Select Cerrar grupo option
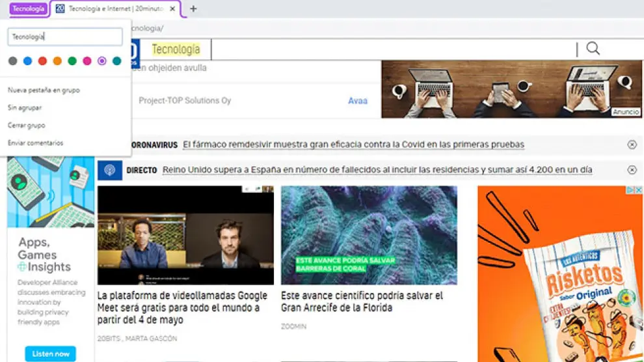The image size is (644, 362). pos(27,125)
